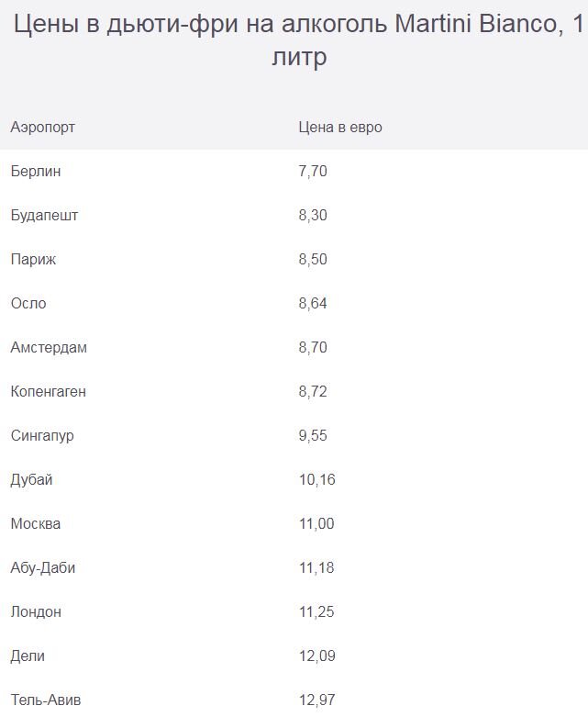The image size is (588, 717).
Task: Click the table title about Martini Bianco
Action: [299, 40]
